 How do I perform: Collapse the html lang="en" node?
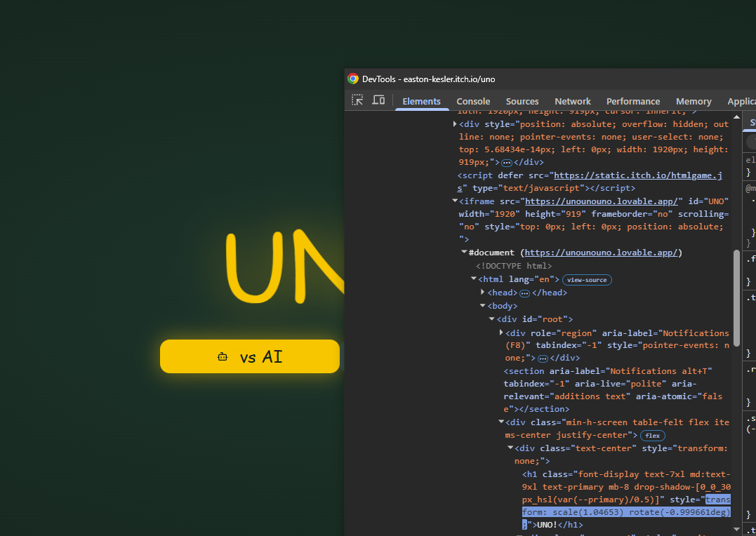tap(474, 279)
